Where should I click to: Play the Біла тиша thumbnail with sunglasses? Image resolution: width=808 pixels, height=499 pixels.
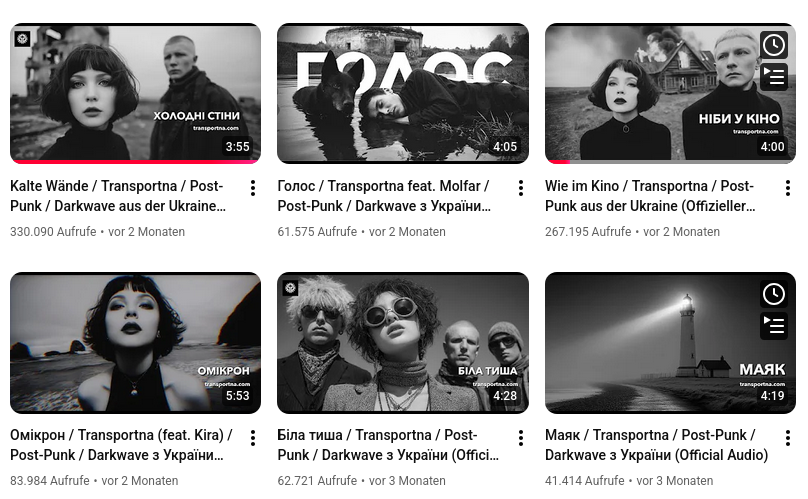403,343
